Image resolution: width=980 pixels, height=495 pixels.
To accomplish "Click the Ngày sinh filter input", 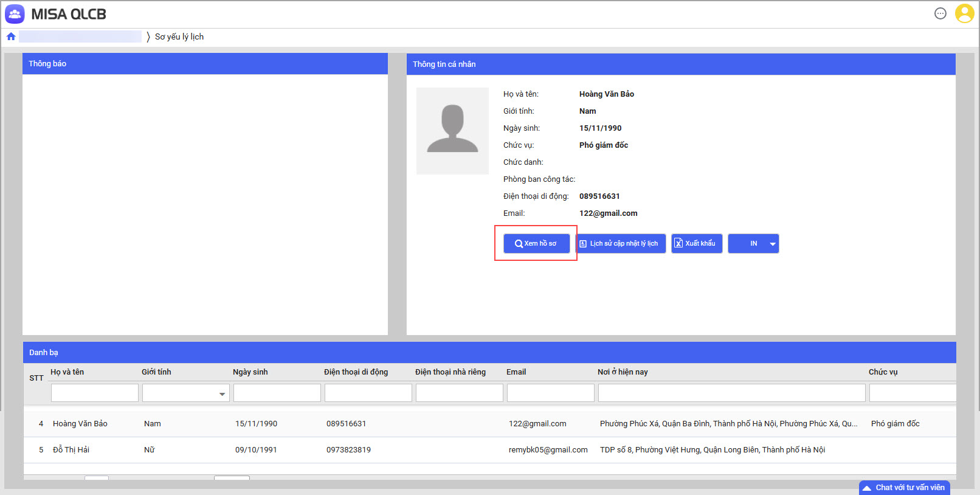I will tap(277, 393).
